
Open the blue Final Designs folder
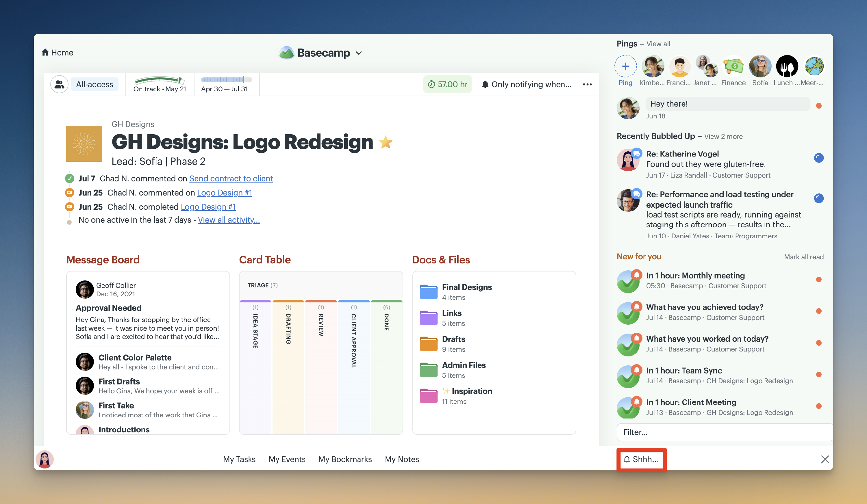[x=428, y=291]
